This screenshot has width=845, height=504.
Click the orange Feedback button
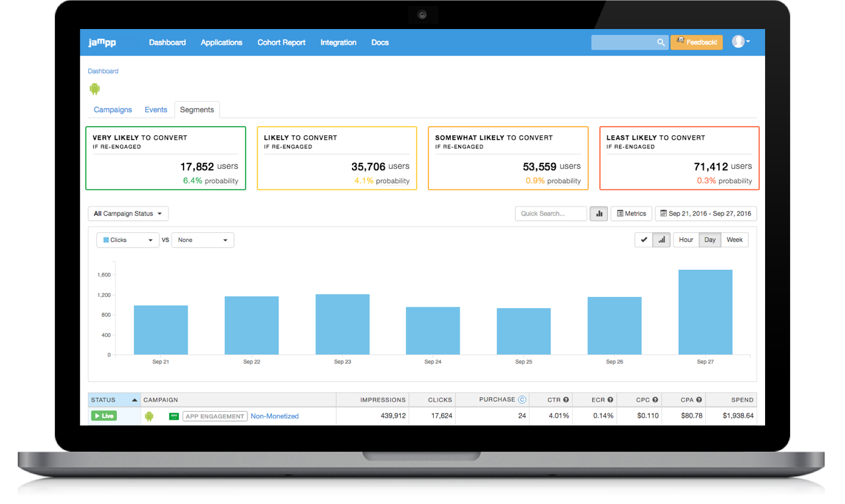696,42
